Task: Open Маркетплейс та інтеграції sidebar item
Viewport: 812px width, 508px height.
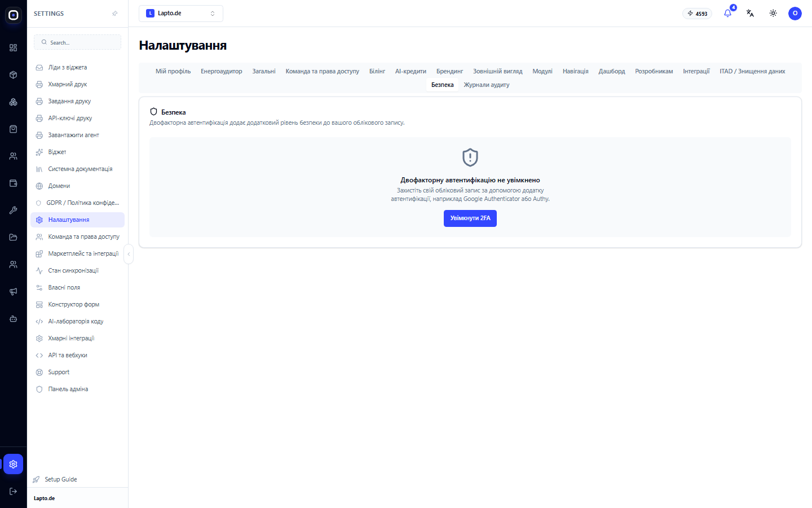Action: click(78, 253)
